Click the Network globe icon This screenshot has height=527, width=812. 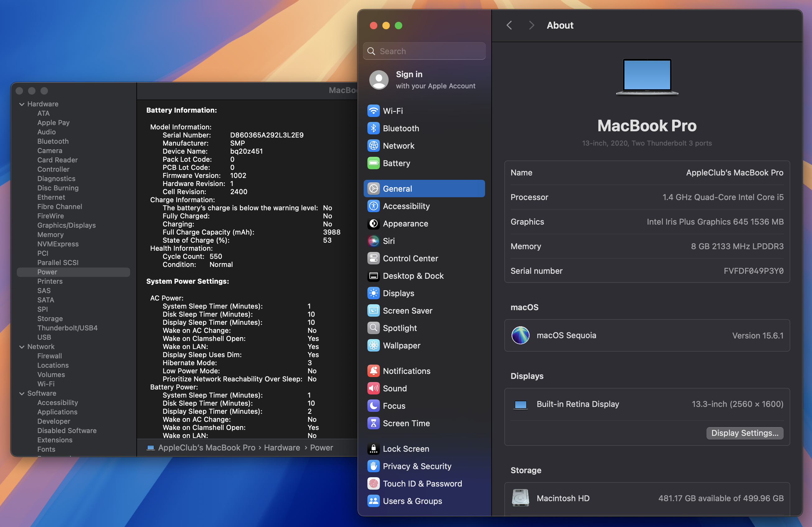pos(373,146)
